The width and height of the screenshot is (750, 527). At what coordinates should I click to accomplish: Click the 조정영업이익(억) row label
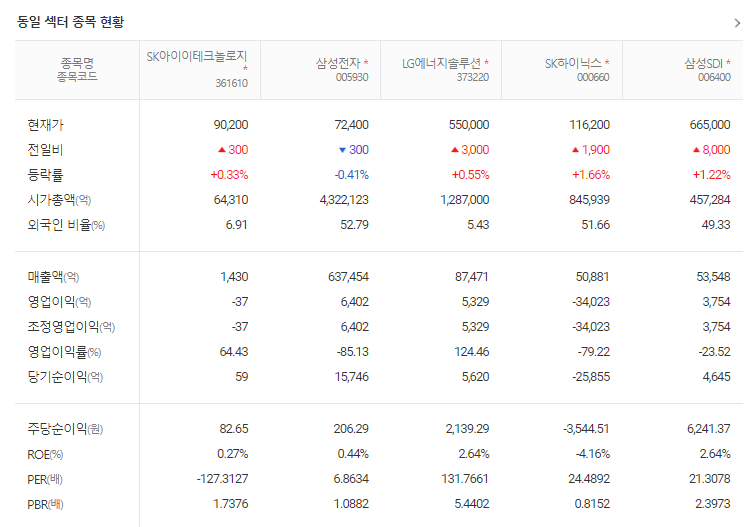pyautogui.click(x=71, y=327)
